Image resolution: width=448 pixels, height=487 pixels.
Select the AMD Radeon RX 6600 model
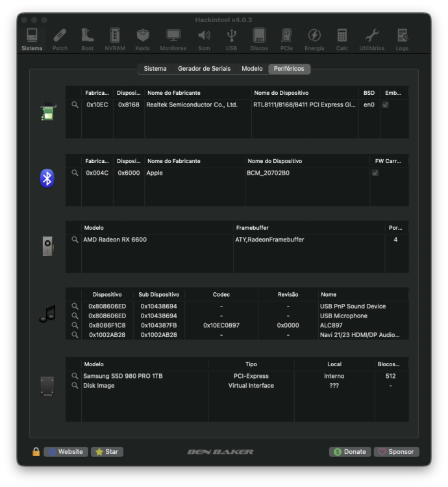point(115,240)
